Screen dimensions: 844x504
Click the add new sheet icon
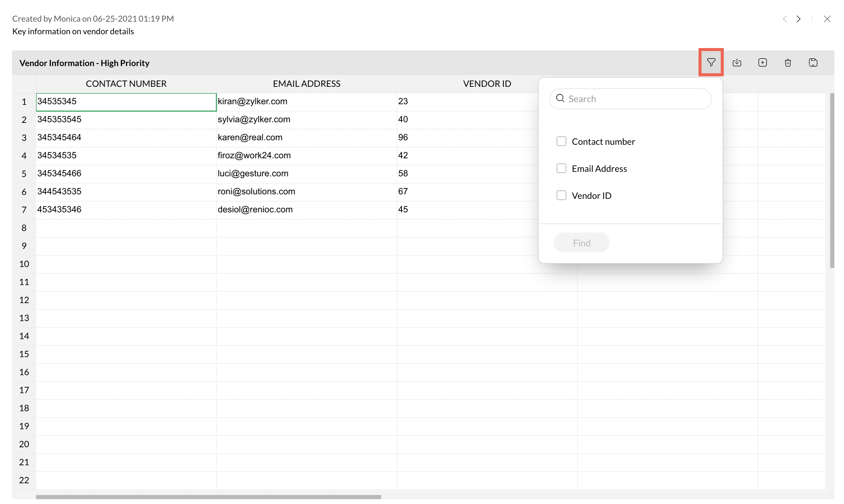coord(763,62)
